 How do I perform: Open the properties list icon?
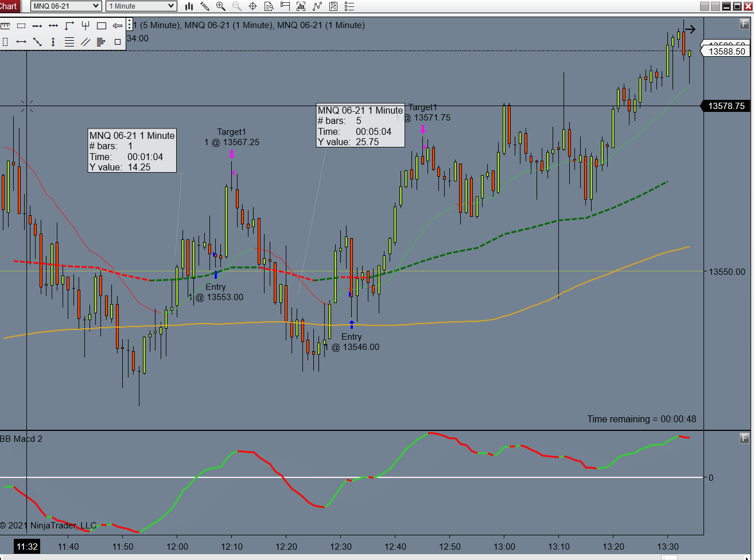pos(349,6)
